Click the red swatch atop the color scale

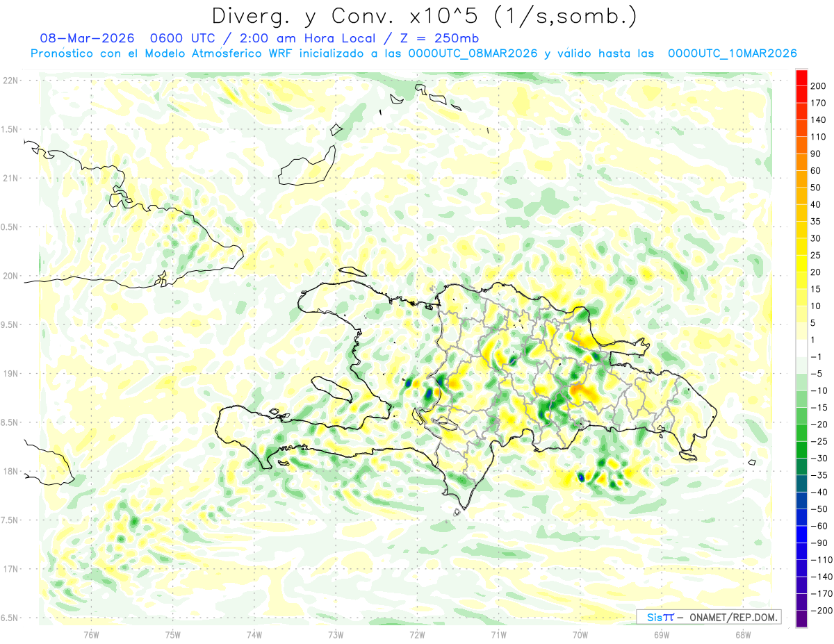801,78
